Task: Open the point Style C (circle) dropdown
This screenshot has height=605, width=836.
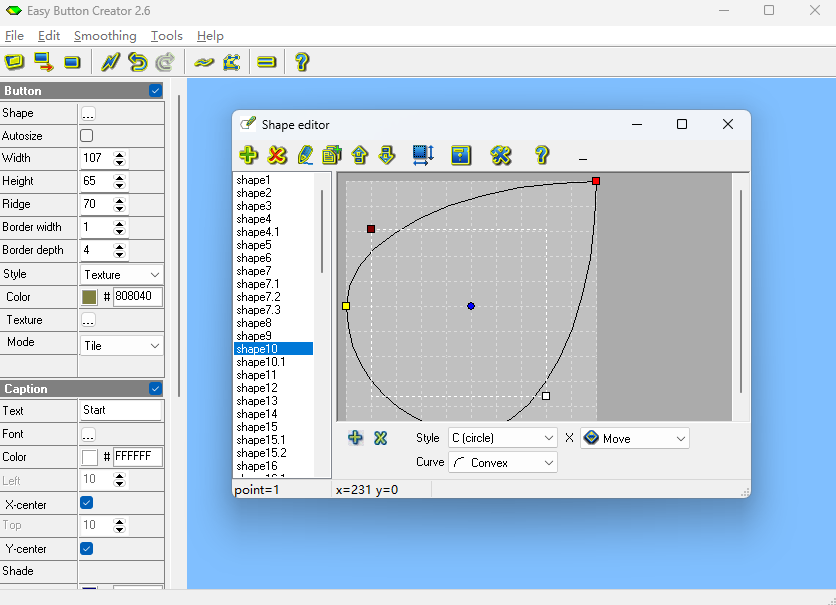Action: (502, 438)
